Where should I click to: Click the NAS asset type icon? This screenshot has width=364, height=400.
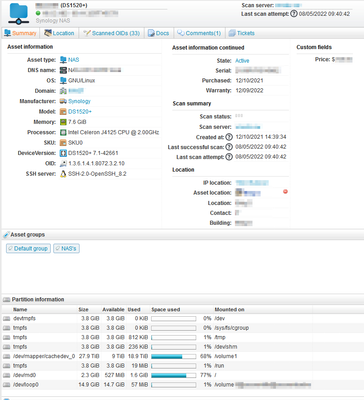(x=63, y=60)
